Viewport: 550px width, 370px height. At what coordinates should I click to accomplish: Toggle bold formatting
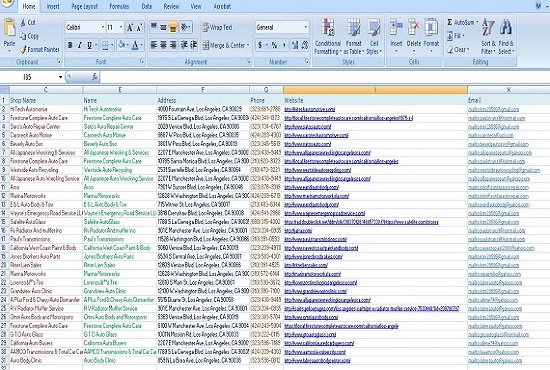click(x=70, y=45)
